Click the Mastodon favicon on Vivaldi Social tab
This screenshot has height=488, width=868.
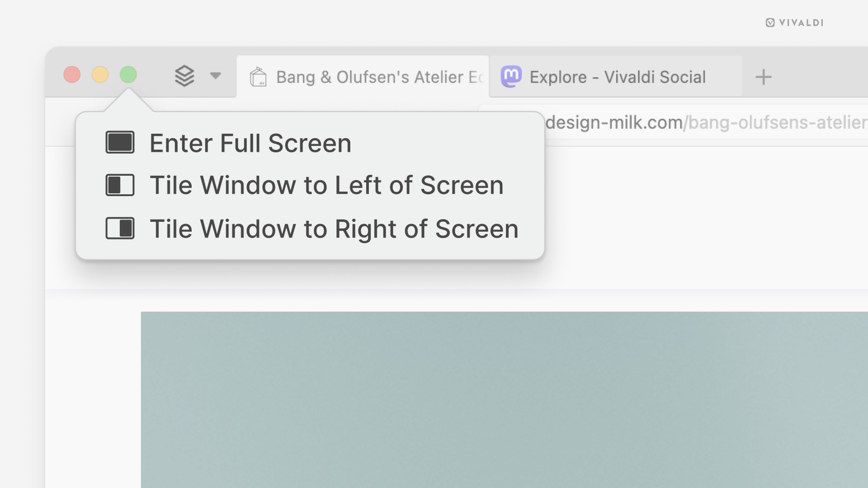click(x=511, y=76)
